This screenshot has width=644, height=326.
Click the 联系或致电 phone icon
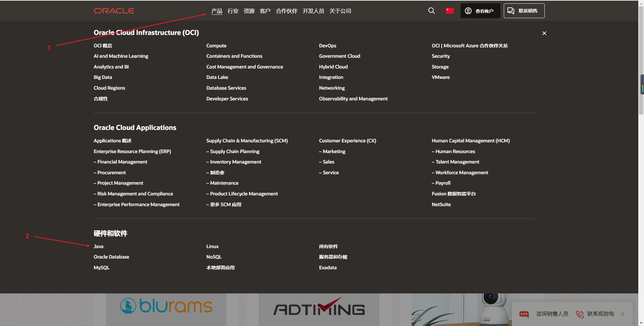tap(579, 314)
